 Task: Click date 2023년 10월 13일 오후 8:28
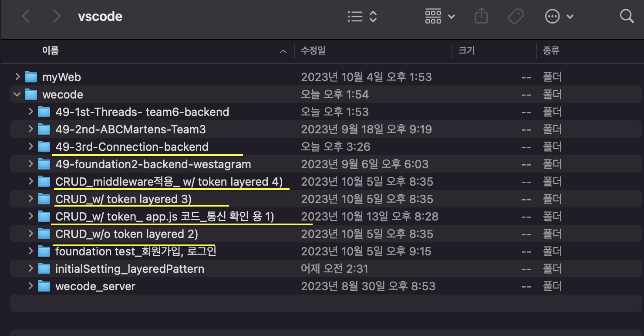click(370, 217)
